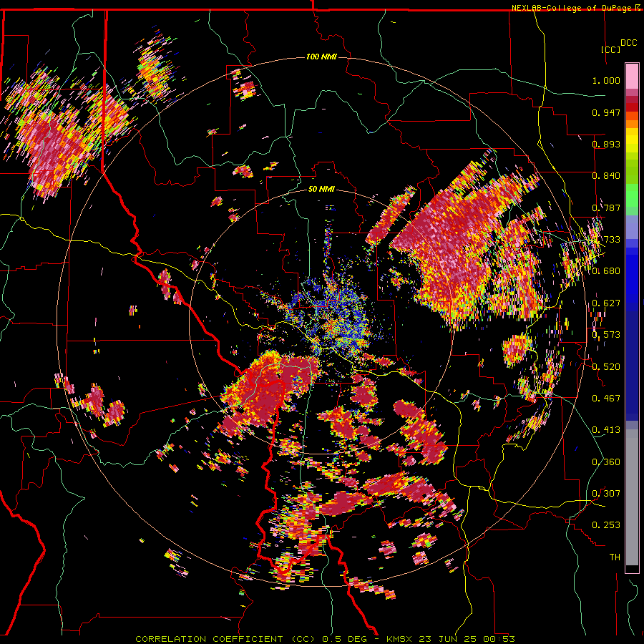Select the 0.947 color scale value

606,112
